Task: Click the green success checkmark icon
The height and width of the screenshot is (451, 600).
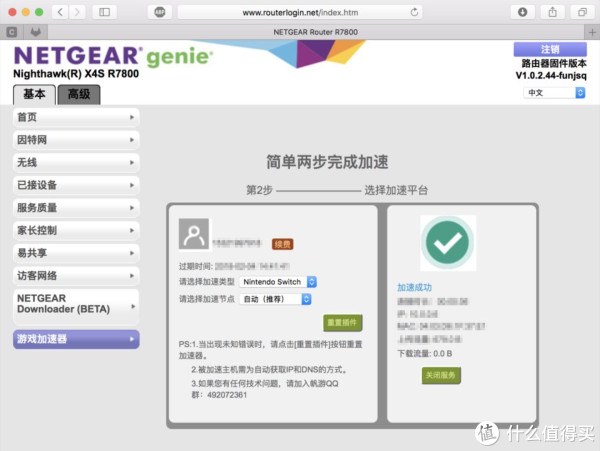Action: (448, 243)
